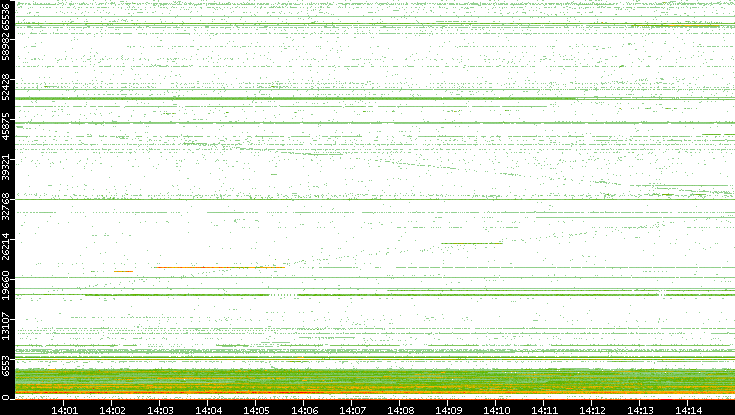
Task: Click the 14:01 time axis label
Action: coord(64,409)
